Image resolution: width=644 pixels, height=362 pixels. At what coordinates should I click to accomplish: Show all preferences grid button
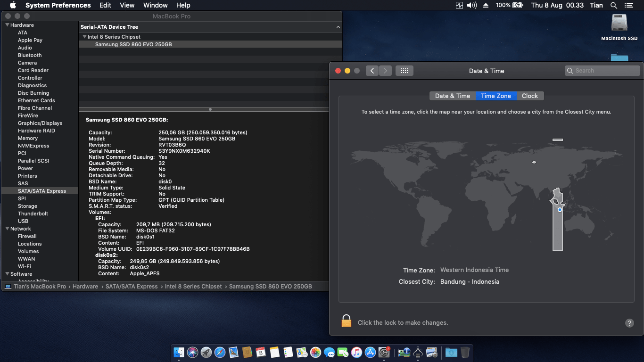tap(405, 71)
